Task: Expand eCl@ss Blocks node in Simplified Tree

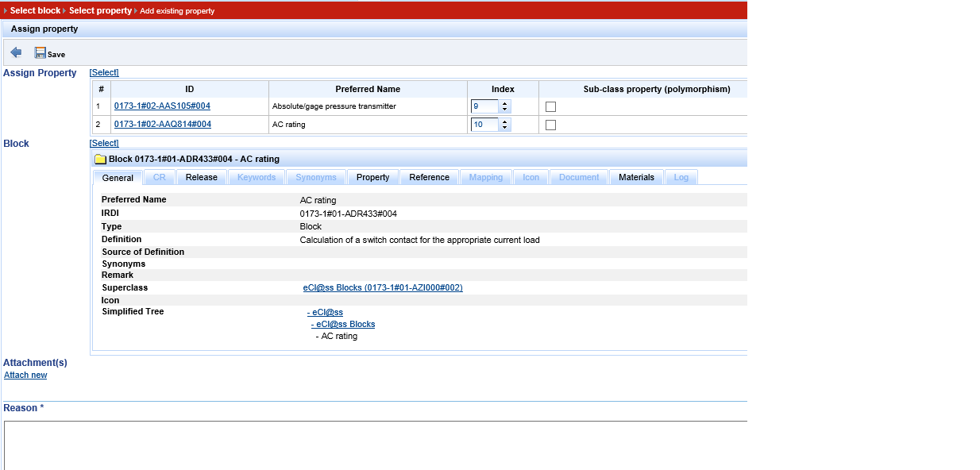Action: click(x=343, y=324)
